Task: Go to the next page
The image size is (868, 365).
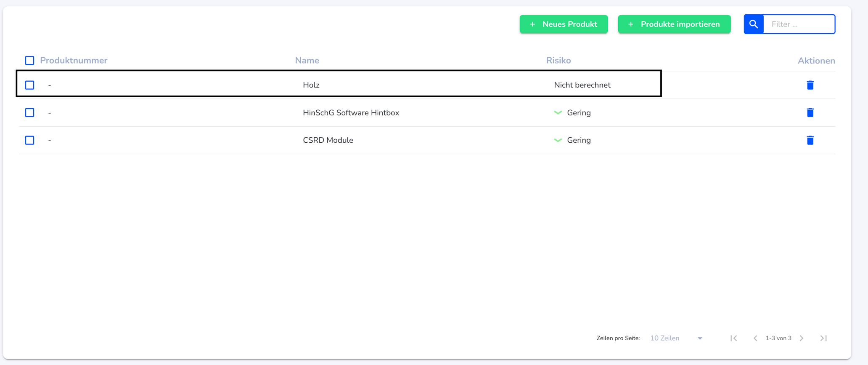Action: pyautogui.click(x=802, y=338)
